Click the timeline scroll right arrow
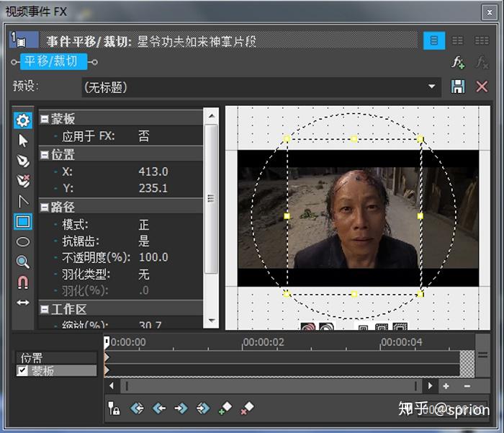Screen dimensions: 504x433 pyautogui.click(x=430, y=385)
